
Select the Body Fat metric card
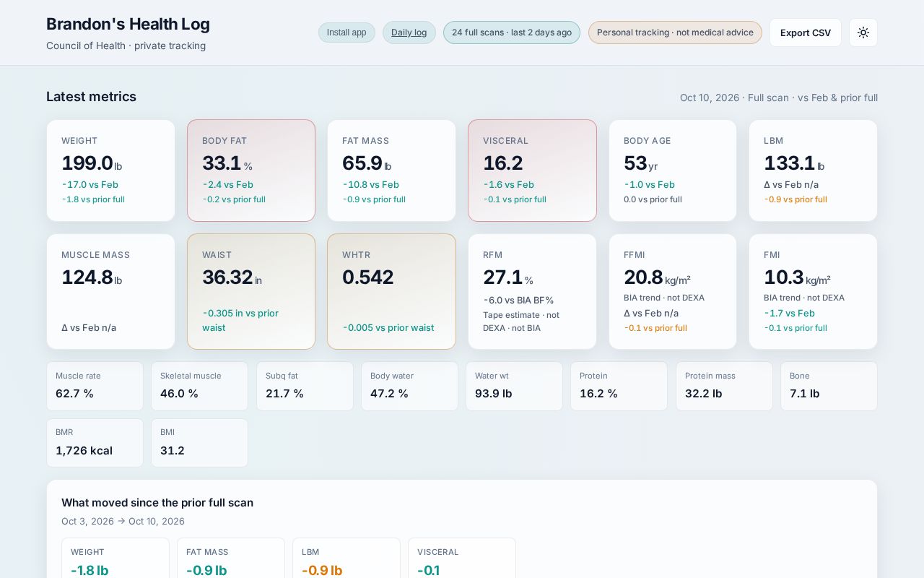tap(251, 171)
